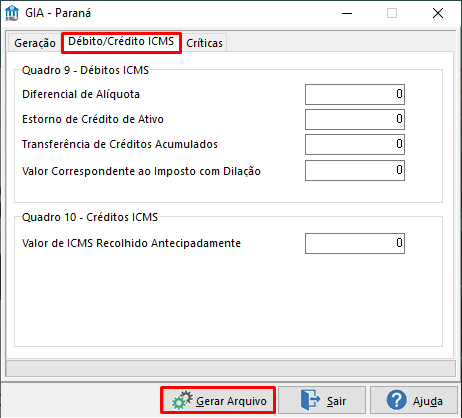This screenshot has height=418, width=462.
Task: Focus the ICMS Recolhido Antecipadamente field
Action: pos(355,243)
